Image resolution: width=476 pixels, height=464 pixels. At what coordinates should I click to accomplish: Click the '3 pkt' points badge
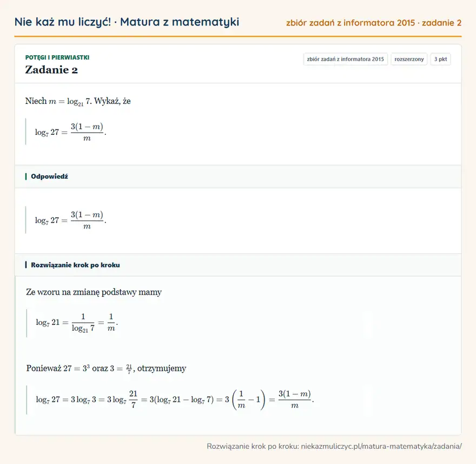pyautogui.click(x=440, y=59)
